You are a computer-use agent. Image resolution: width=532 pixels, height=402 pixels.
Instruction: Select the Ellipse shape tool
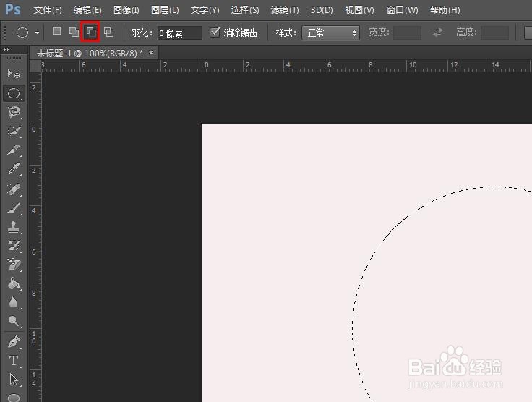coord(14,398)
